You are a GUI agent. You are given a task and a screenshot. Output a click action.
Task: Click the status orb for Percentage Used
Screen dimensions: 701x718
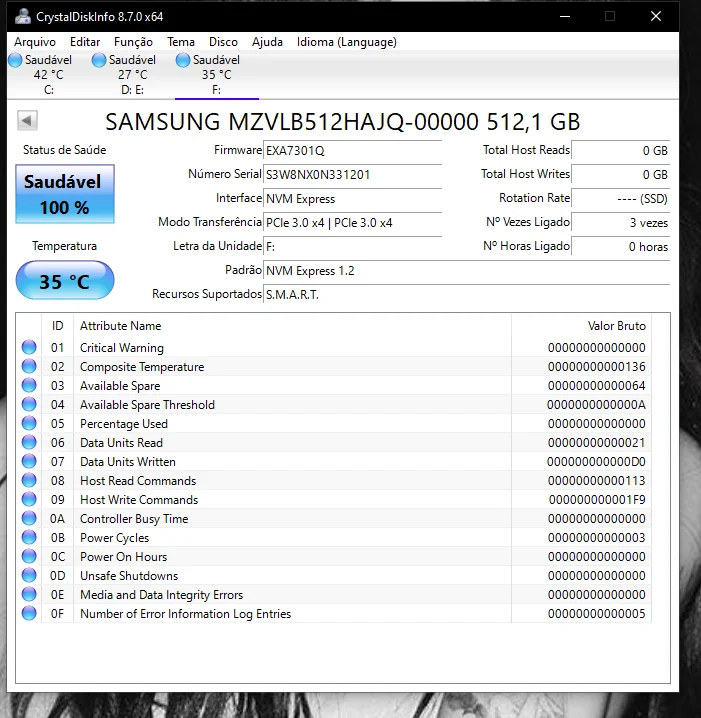[29, 423]
